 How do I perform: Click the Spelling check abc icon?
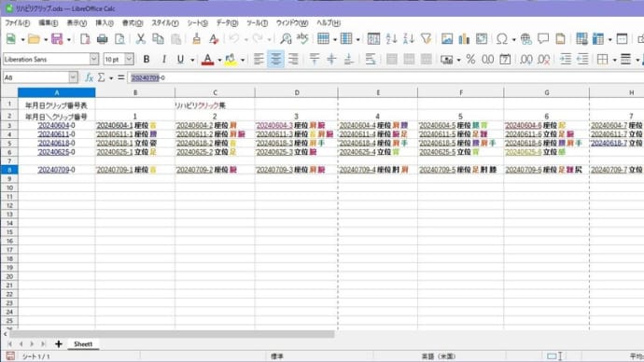point(302,39)
